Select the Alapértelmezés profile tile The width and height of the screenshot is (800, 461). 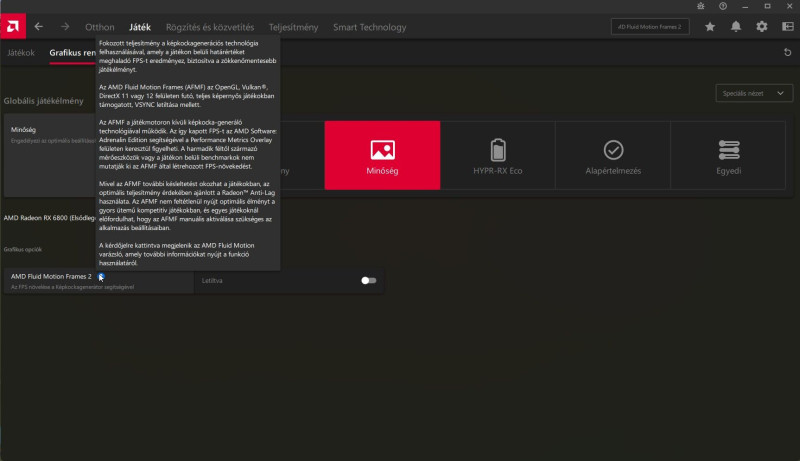613,155
